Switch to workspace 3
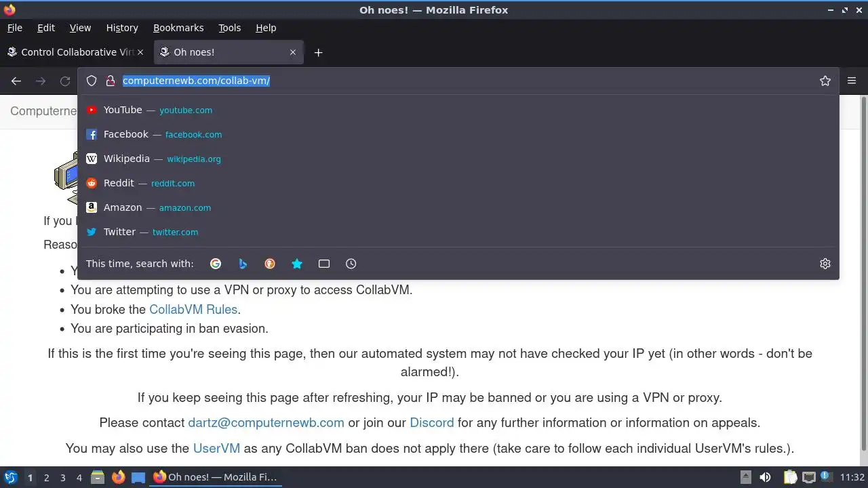The width and height of the screenshot is (868, 488). click(x=62, y=477)
